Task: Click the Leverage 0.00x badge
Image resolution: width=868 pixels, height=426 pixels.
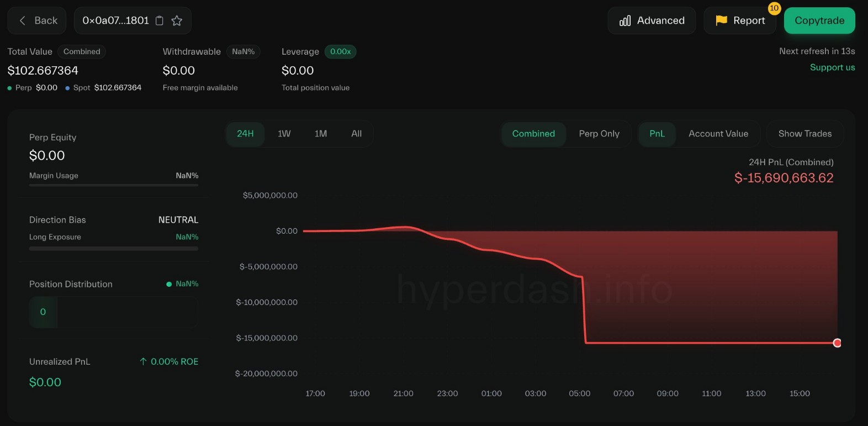Action: tap(340, 51)
